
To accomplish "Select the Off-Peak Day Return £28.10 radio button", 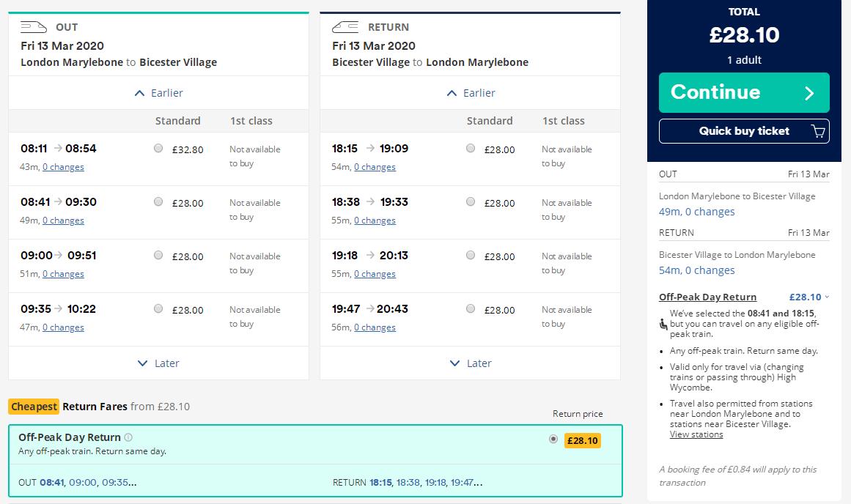I will (553, 439).
